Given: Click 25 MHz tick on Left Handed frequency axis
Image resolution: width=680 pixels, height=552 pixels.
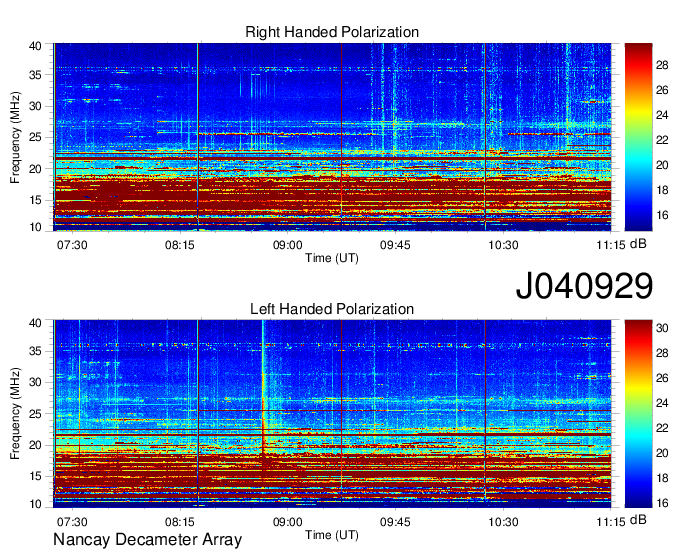Looking at the screenshot, I should [x=35, y=414].
